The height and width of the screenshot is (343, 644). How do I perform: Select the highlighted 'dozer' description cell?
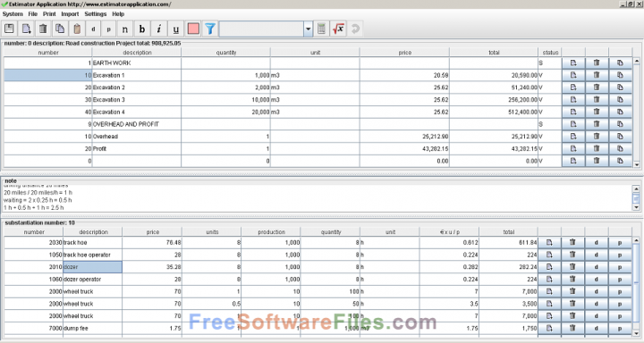92,267
